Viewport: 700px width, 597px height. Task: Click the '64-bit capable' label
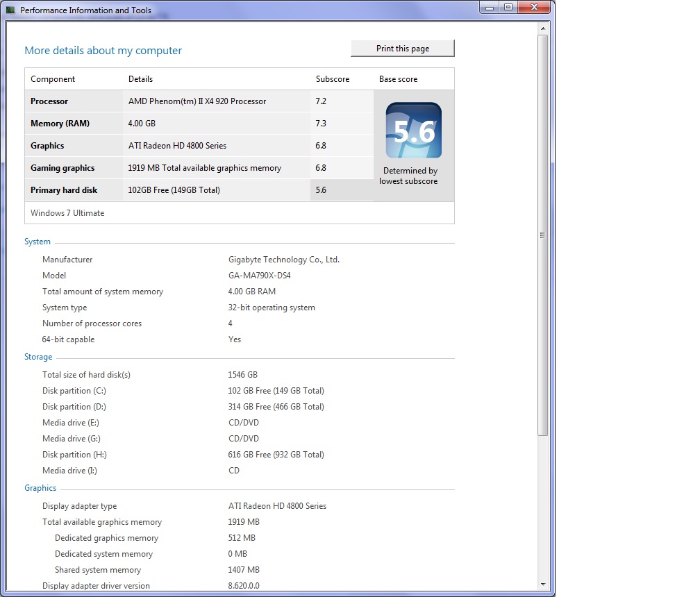click(68, 339)
